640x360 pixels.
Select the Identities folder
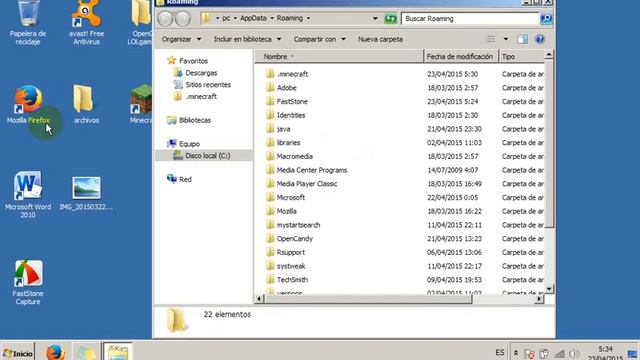coord(285,116)
